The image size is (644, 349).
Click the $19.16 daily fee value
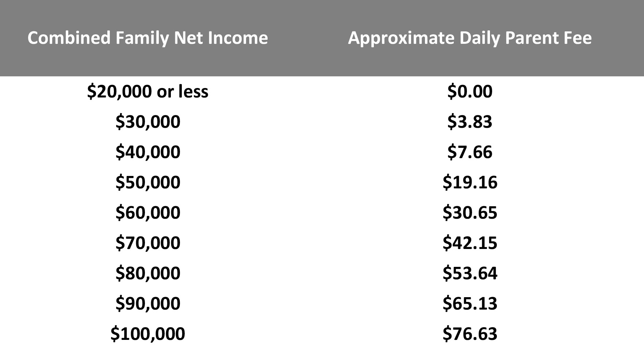[x=470, y=182]
